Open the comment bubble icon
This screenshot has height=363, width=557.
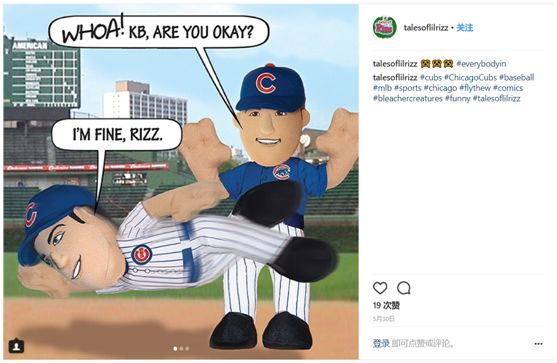point(404,288)
